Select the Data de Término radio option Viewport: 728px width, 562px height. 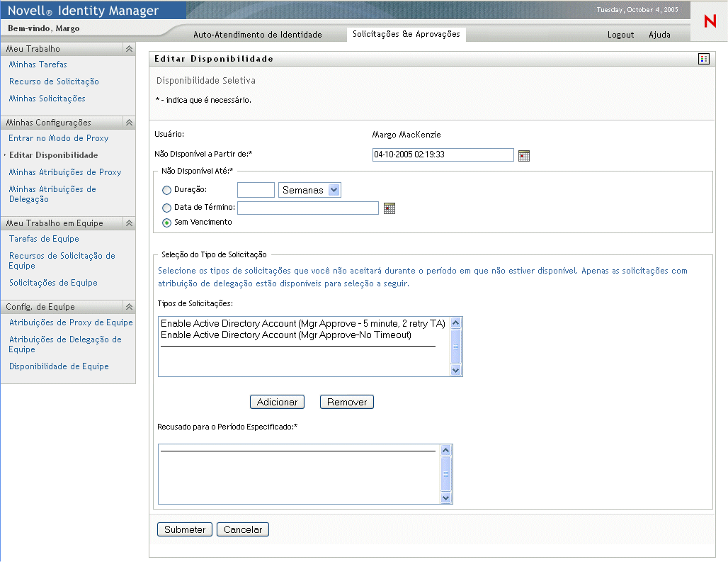[167, 208]
